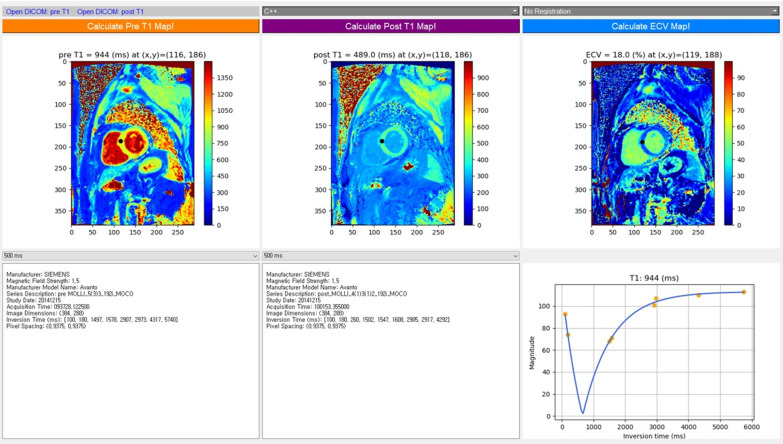Viewport: 783px width, 444px height.
Task: Click the T1 recovery curve plot
Action: pyautogui.click(x=655, y=352)
